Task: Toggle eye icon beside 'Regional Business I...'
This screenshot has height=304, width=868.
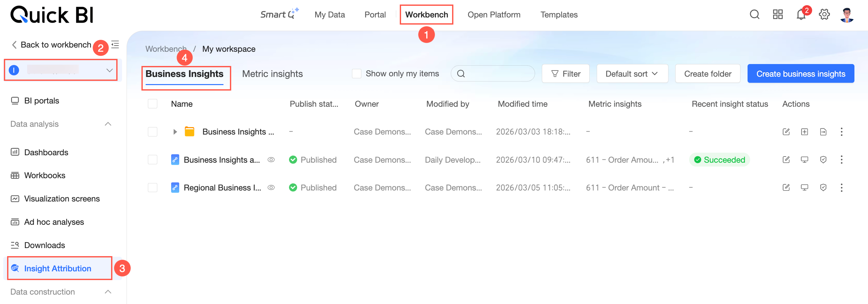Action: [271, 188]
